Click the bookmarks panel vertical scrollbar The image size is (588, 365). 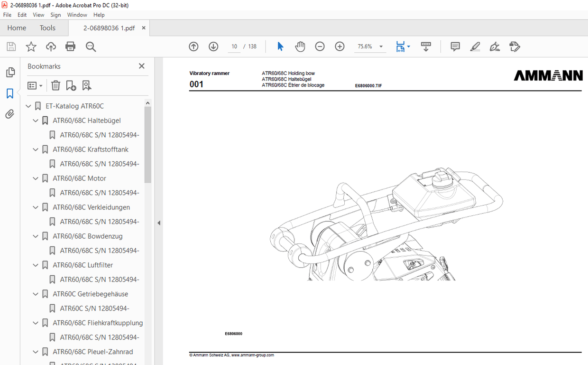tap(147, 145)
